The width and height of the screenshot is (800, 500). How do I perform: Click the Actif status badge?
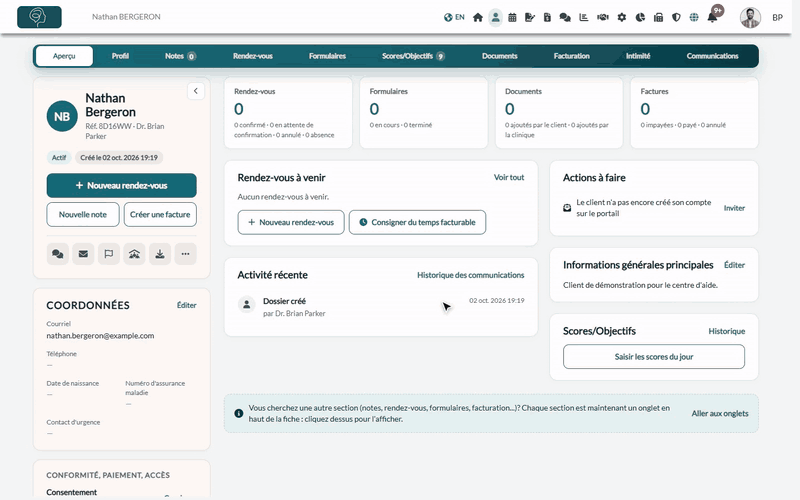point(59,158)
